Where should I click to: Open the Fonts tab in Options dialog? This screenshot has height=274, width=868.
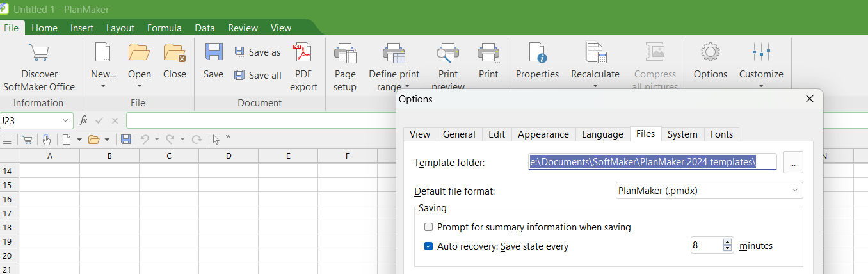(721, 134)
